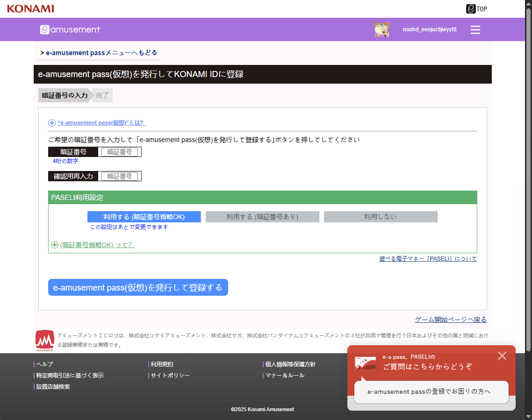This screenshot has width=532, height=420.
Task: Click the page vertical scrollbar thumb
Action: pyautogui.click(x=528, y=180)
